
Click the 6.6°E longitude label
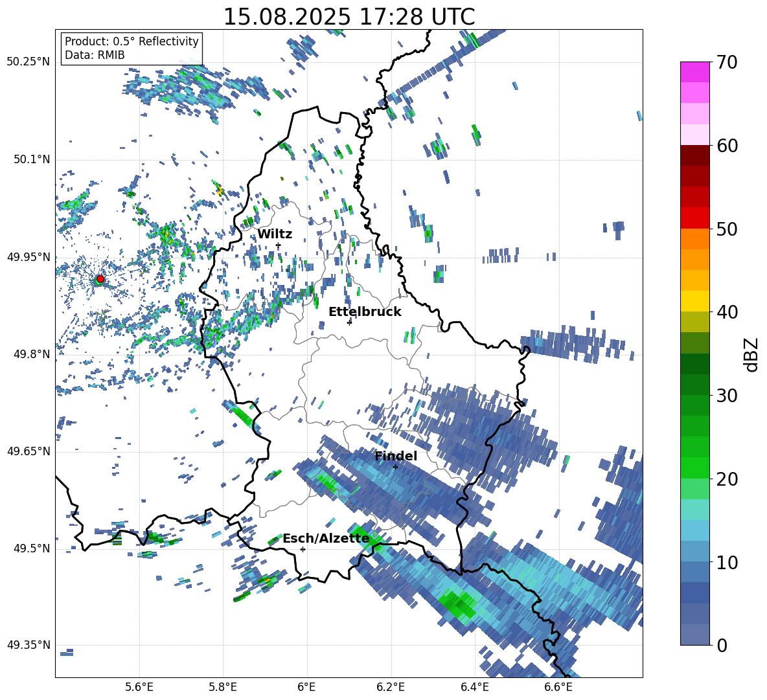[558, 687]
